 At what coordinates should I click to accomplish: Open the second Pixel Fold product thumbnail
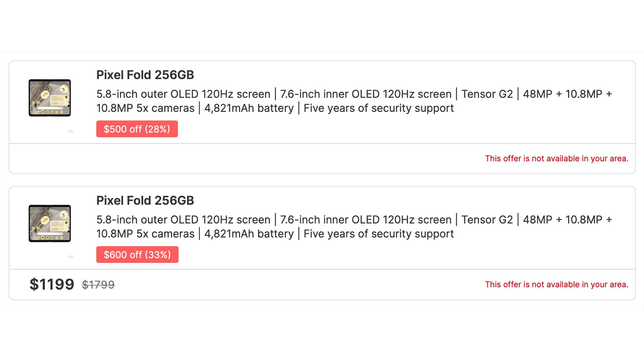coord(50,224)
